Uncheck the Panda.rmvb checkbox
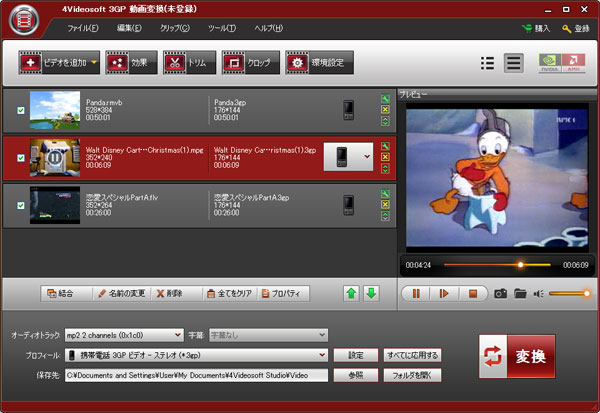Viewport: 600px width, 413px height. [21, 110]
